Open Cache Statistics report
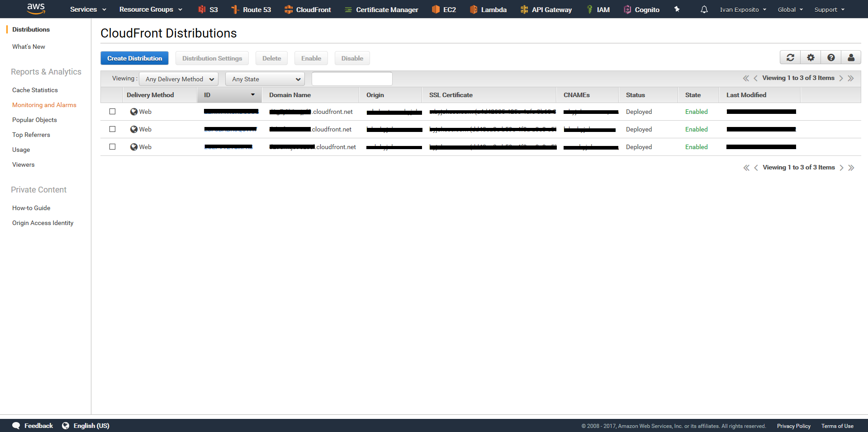The image size is (868, 432). [35, 90]
